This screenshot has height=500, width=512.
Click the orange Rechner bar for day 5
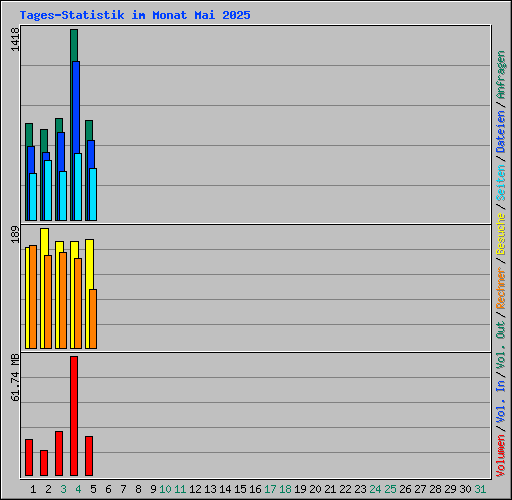93,319
